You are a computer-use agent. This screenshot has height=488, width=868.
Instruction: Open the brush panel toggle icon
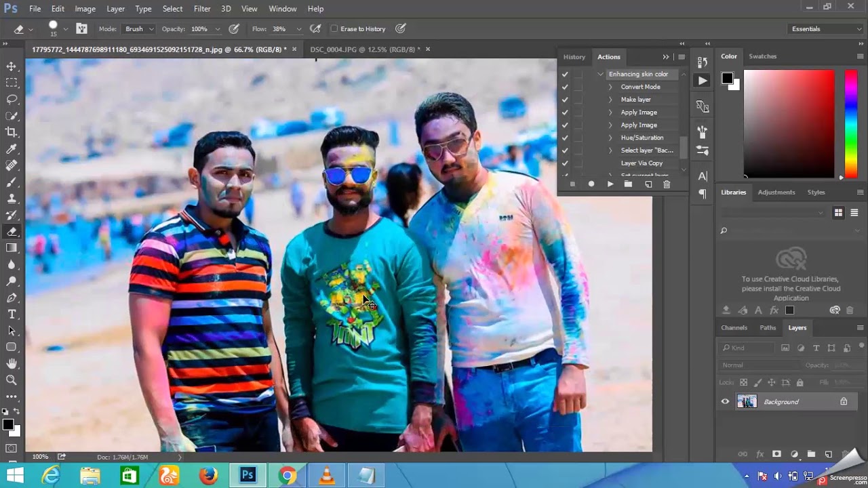[82, 28]
